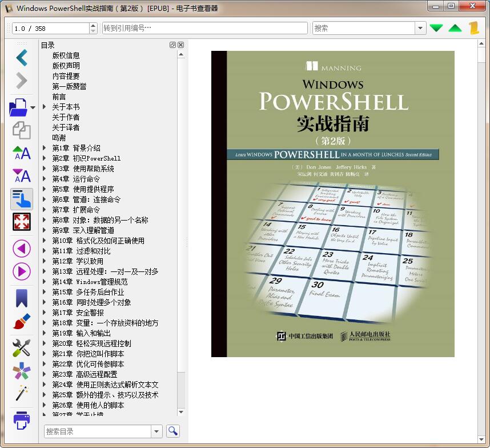Open the 前言 section
This screenshot has width=490, height=448.
(59, 97)
